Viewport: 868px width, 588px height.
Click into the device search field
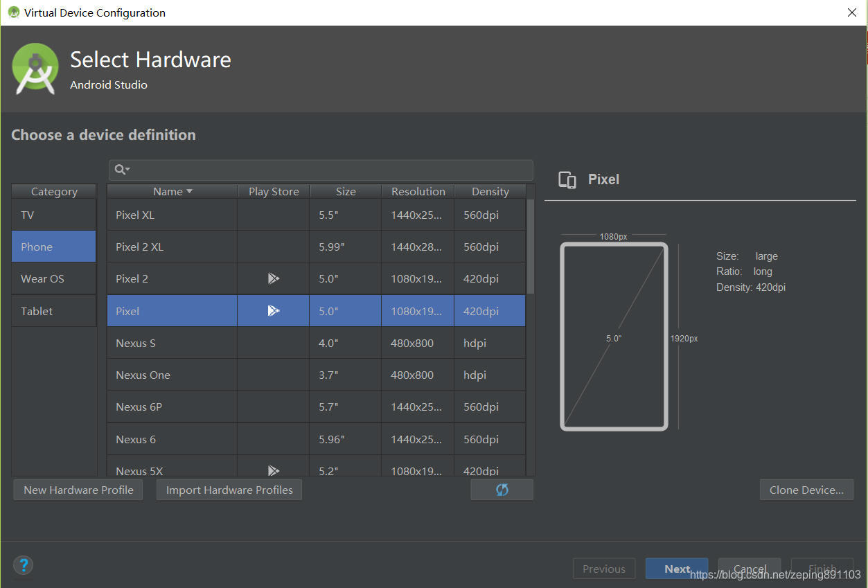pyautogui.click(x=321, y=170)
